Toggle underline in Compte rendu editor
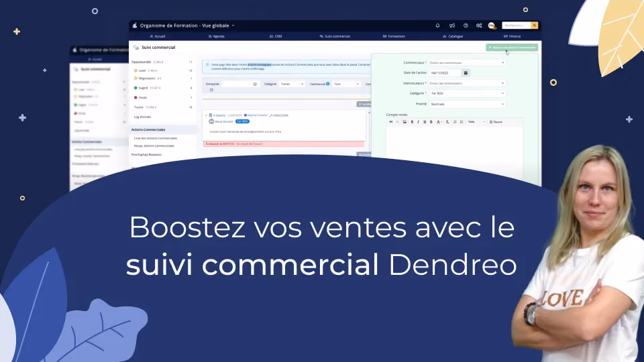Viewport: 644px width, 362px height. point(425,122)
